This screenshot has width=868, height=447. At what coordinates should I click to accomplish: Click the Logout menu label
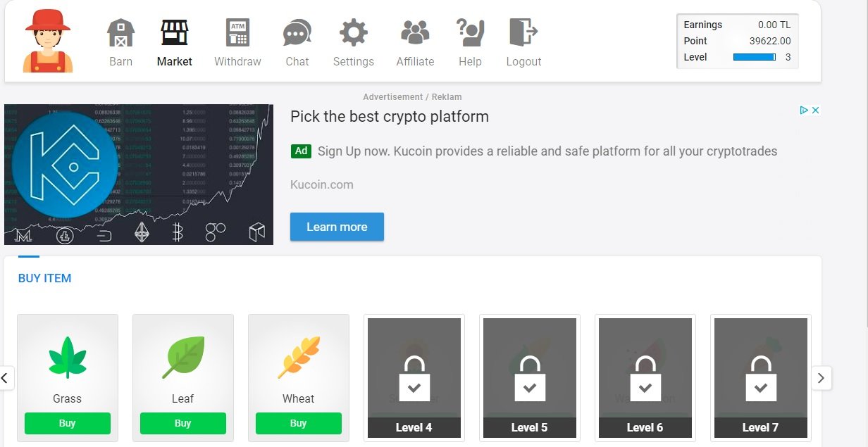click(523, 61)
